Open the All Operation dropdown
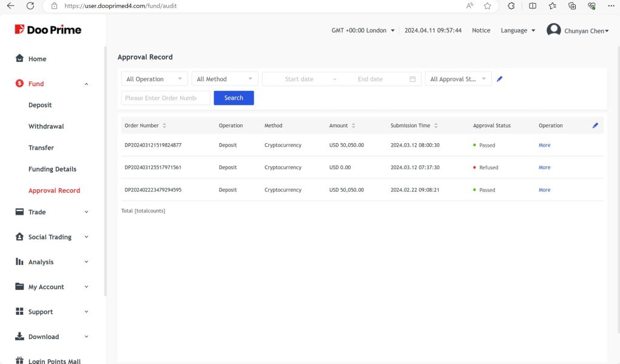620x364 pixels. click(x=154, y=79)
